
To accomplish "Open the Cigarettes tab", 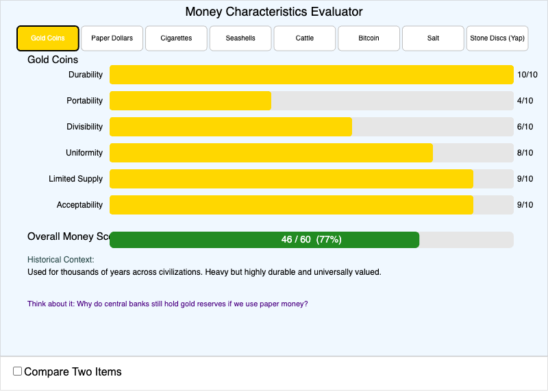I will click(x=176, y=38).
